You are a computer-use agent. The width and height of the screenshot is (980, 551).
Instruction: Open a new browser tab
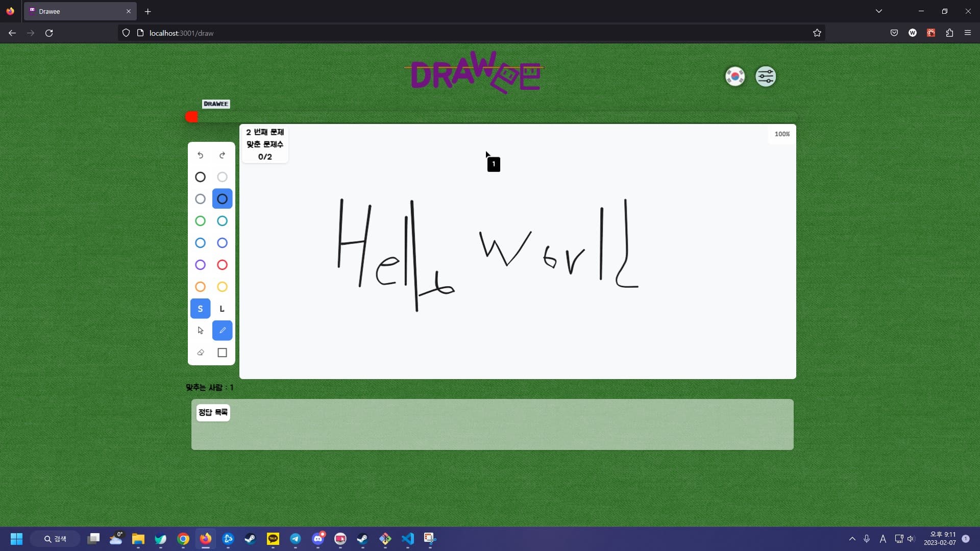click(148, 11)
